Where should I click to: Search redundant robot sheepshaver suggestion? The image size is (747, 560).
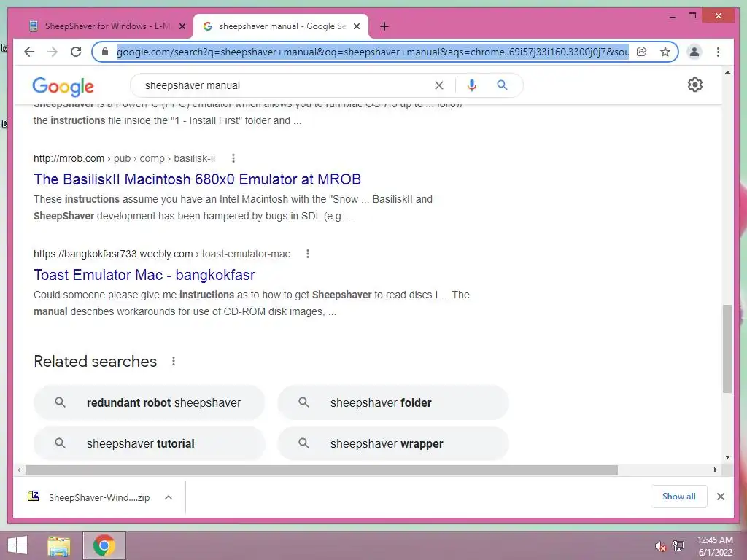point(149,402)
